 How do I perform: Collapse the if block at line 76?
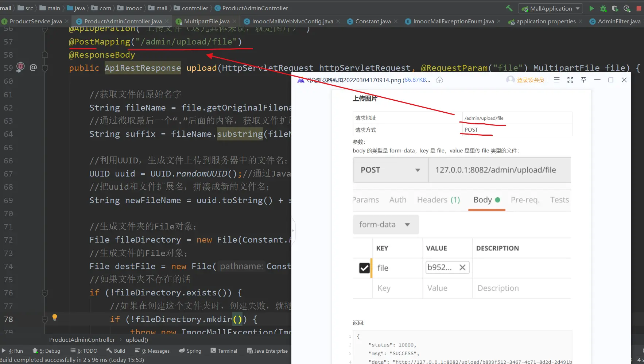click(x=45, y=293)
